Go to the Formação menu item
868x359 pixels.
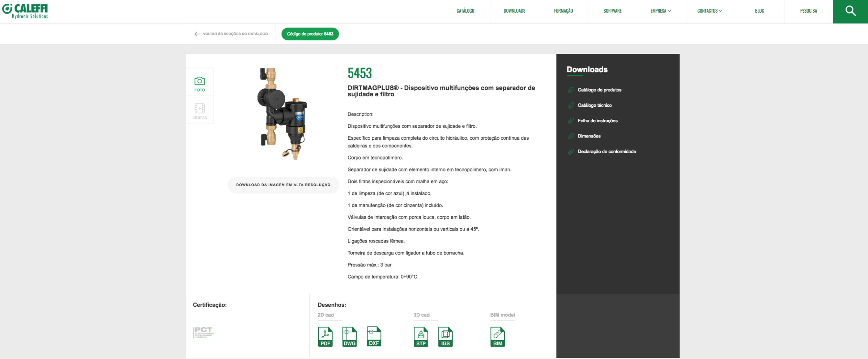pyautogui.click(x=563, y=11)
